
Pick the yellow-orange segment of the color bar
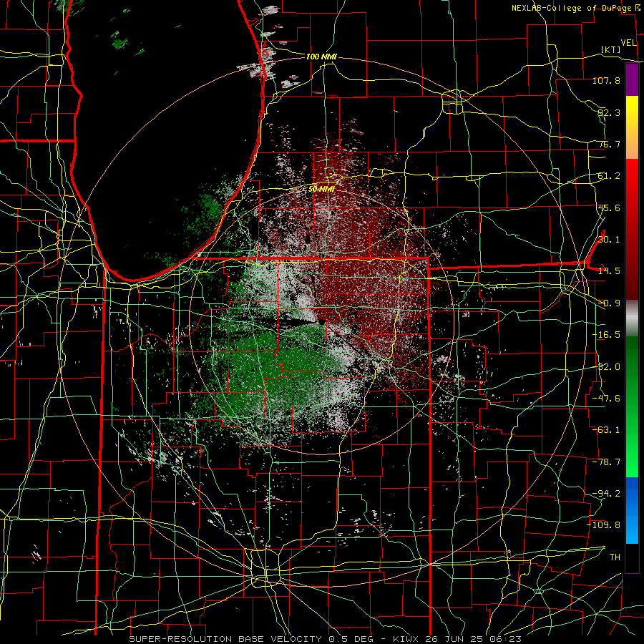point(632,127)
